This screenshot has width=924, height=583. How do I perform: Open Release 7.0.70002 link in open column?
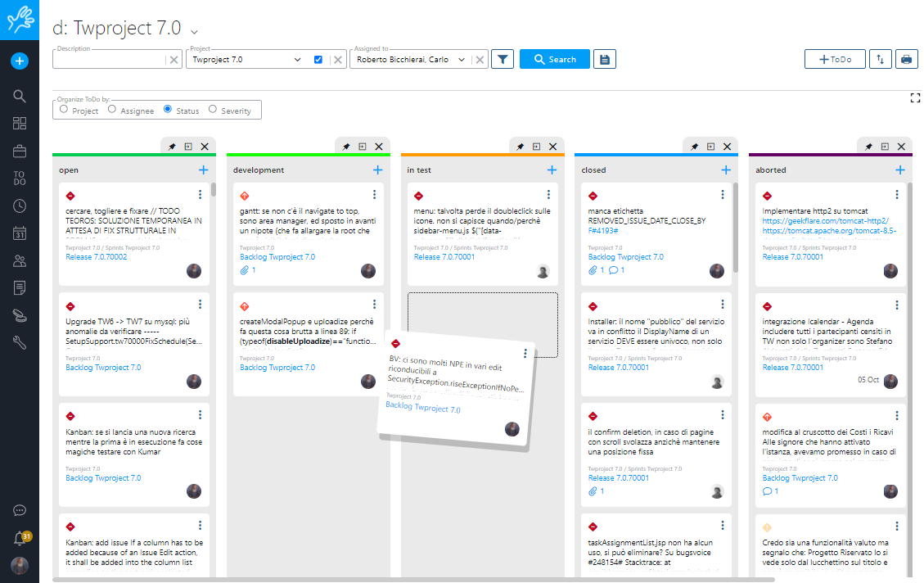96,257
